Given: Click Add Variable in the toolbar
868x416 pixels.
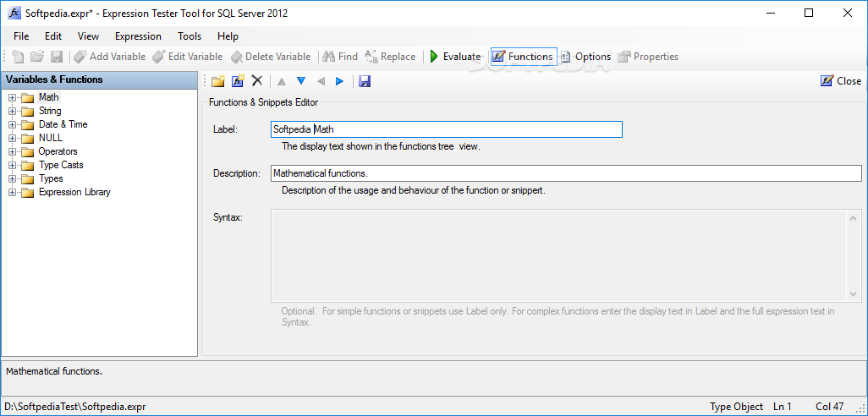Looking at the screenshot, I should click(110, 57).
